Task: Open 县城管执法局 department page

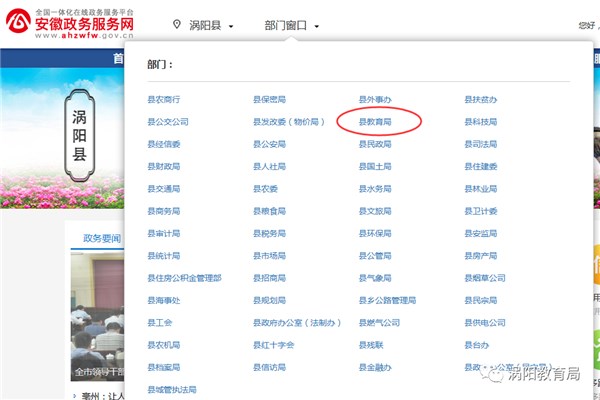Action: point(172,389)
